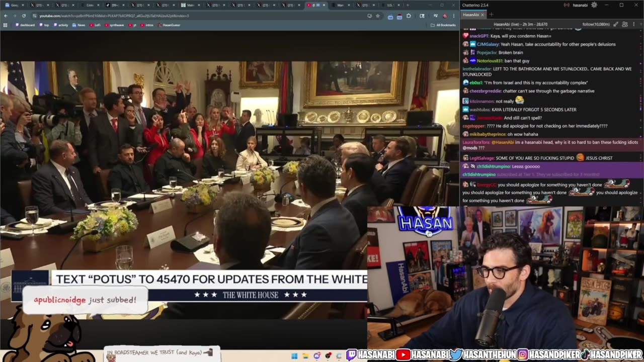The width and height of the screenshot is (644, 362).
Task: Go back using browser back arrow
Action: point(6,16)
